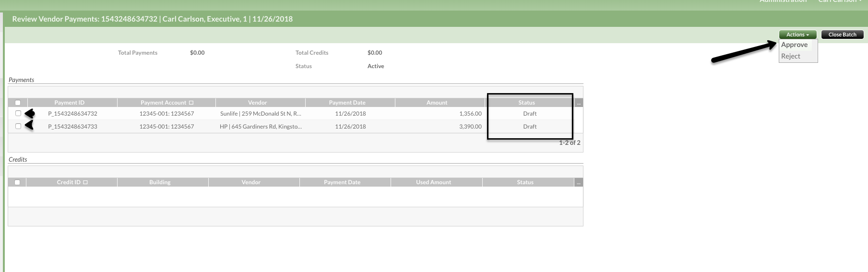Open the Administration link in top bar
The image size is (868, 272).
(783, 1)
